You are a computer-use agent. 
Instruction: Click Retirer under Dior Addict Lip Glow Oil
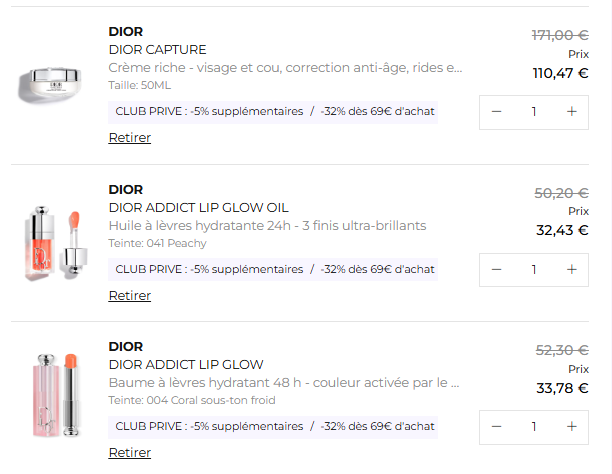(x=129, y=296)
